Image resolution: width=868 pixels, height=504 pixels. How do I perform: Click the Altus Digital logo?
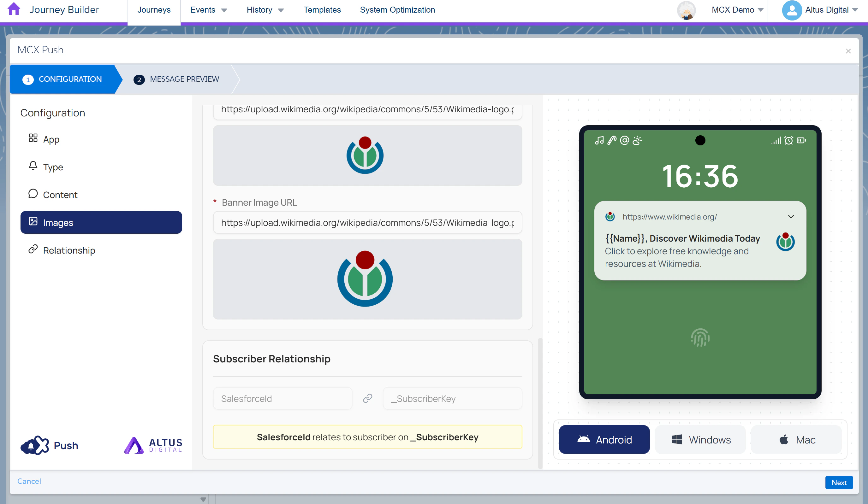[153, 445]
